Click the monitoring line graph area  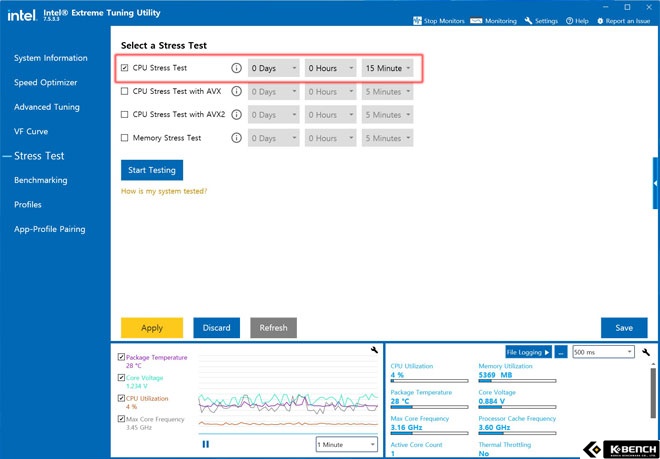288,396
